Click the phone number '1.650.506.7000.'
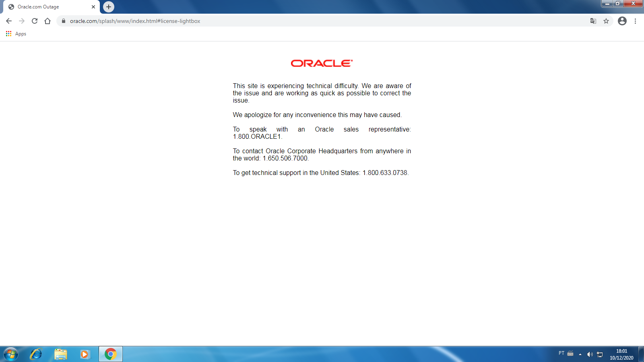 coord(286,158)
